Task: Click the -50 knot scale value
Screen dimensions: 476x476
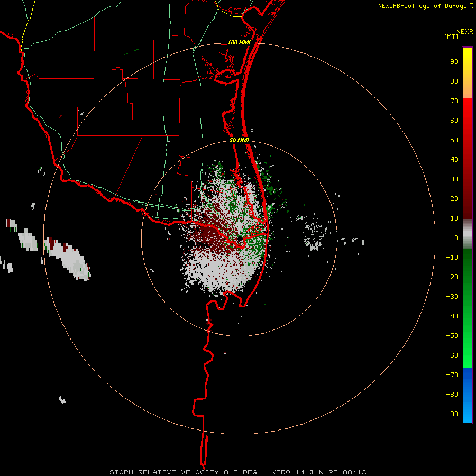Action: [x=452, y=335]
